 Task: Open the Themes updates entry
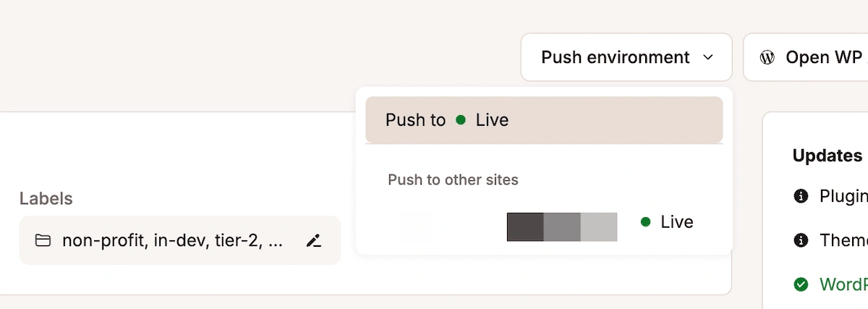pos(843,240)
